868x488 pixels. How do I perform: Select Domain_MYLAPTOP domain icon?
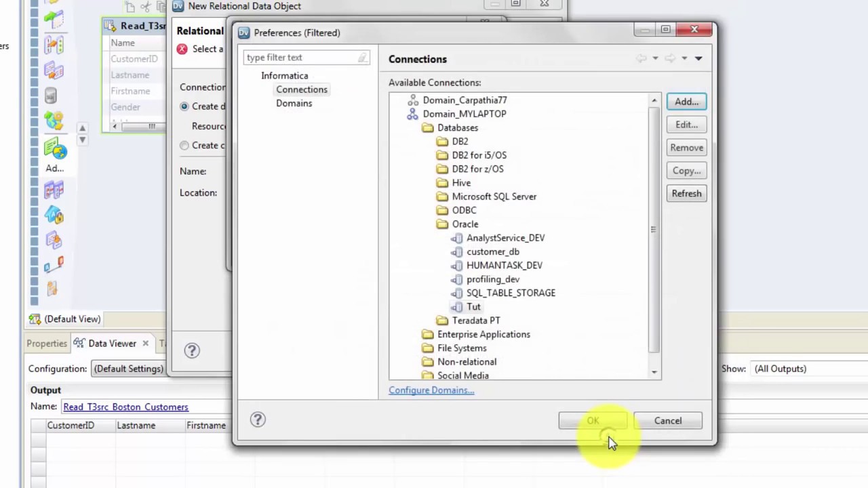[412, 114]
